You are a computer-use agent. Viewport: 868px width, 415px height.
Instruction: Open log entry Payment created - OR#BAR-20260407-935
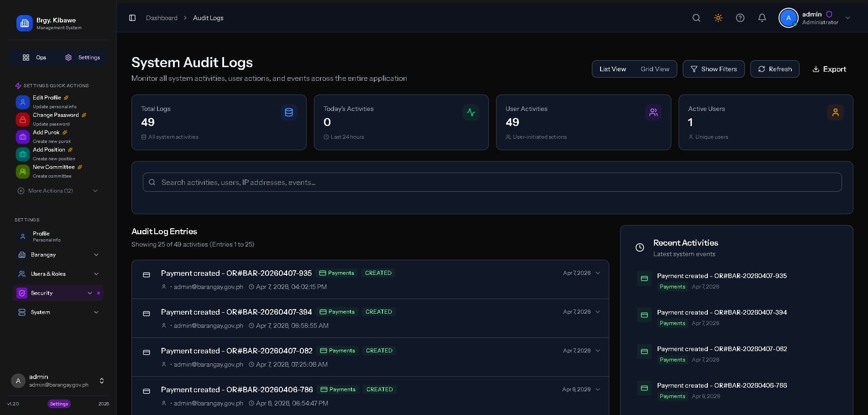pos(370,279)
